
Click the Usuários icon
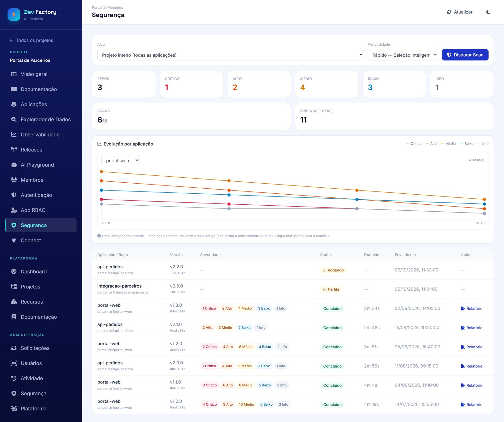pyautogui.click(x=14, y=363)
